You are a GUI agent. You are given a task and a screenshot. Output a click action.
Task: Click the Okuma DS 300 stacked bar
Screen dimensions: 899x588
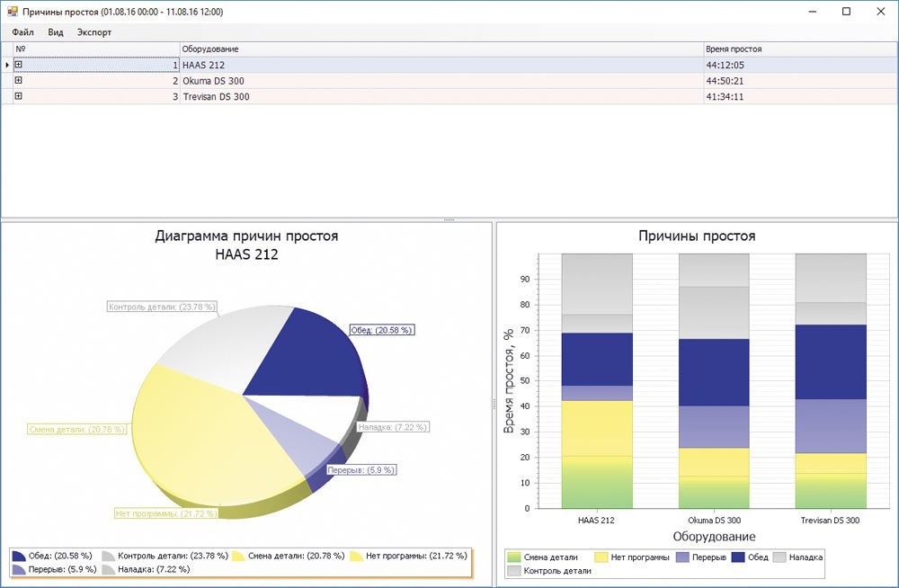714,381
